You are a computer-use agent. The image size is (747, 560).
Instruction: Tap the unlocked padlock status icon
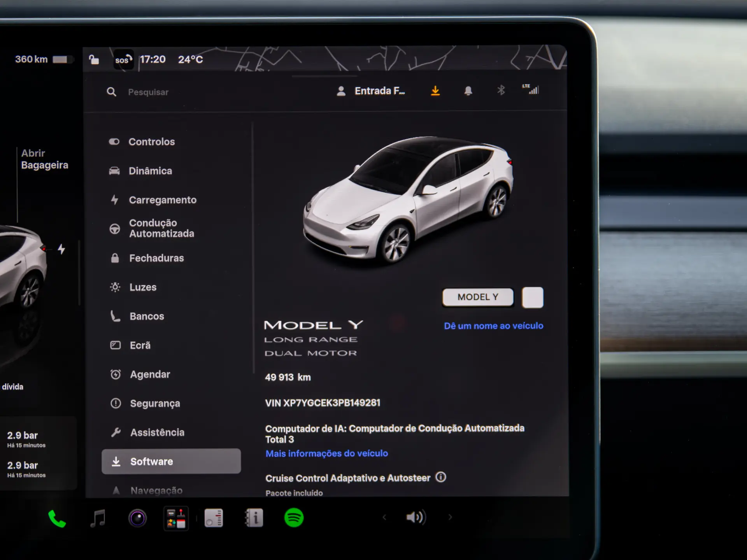(x=94, y=59)
